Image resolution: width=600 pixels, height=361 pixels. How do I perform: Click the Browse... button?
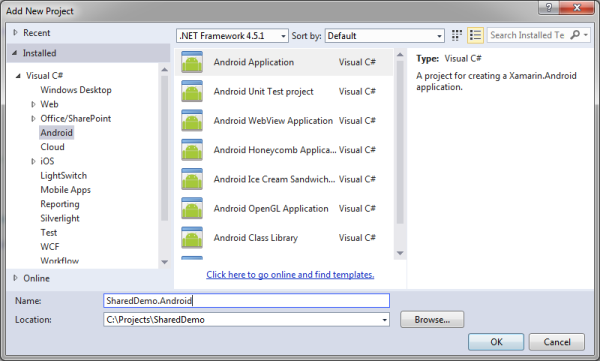tap(432, 320)
